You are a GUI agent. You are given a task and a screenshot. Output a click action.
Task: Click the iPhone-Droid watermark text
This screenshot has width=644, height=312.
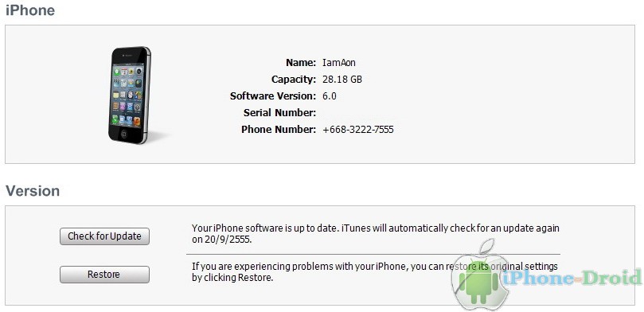tap(572, 279)
